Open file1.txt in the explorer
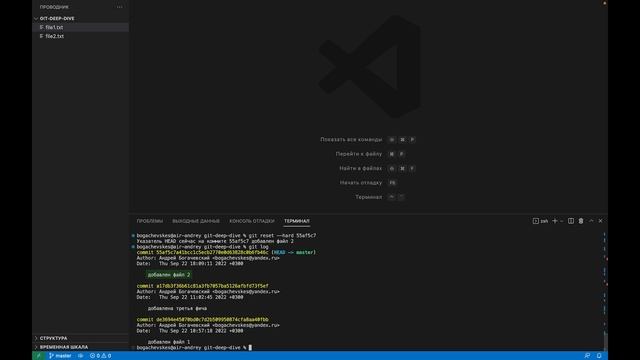 [x=80, y=27]
